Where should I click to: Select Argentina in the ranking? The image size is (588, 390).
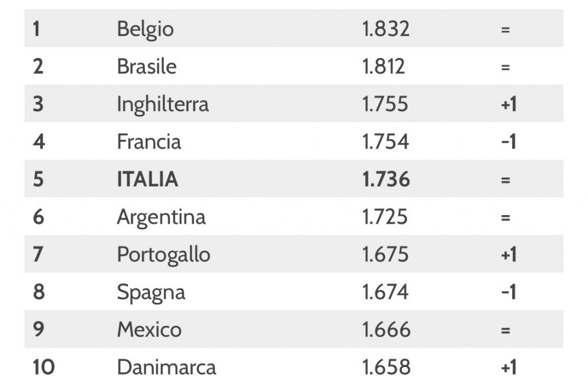tap(161, 218)
